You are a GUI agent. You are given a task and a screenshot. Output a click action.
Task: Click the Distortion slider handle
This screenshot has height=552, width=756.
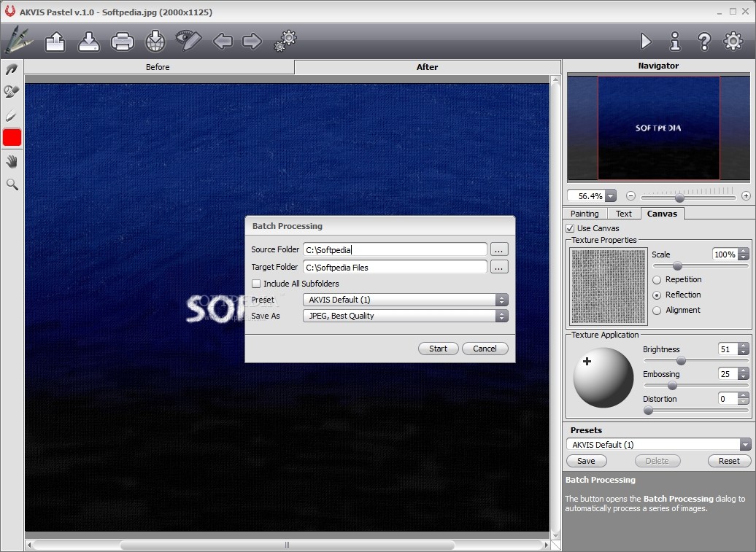[x=649, y=411]
